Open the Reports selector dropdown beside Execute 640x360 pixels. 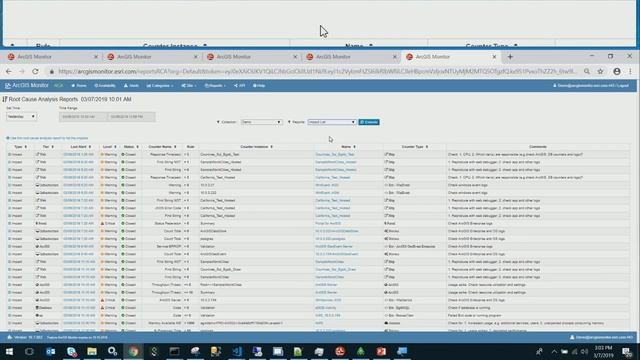(x=332, y=122)
